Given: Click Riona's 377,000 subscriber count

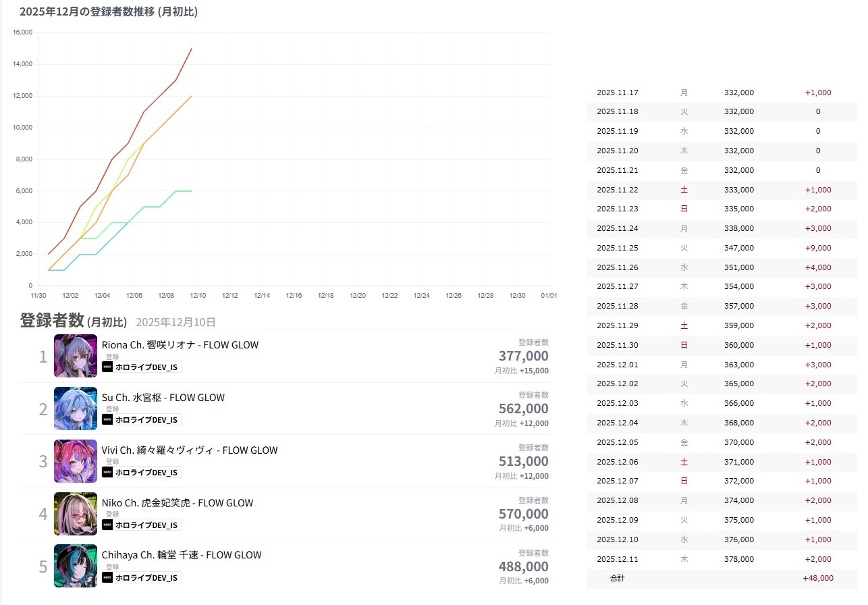Looking at the screenshot, I should pyautogui.click(x=523, y=356).
